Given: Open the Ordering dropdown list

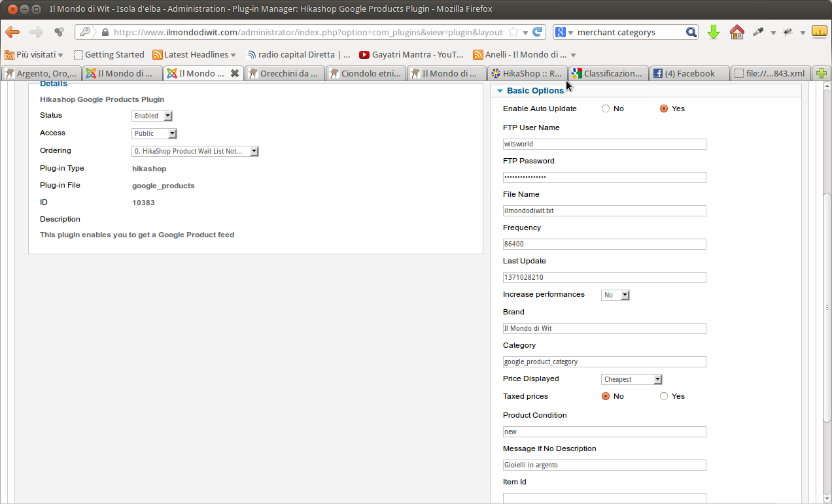Looking at the screenshot, I should point(196,151).
